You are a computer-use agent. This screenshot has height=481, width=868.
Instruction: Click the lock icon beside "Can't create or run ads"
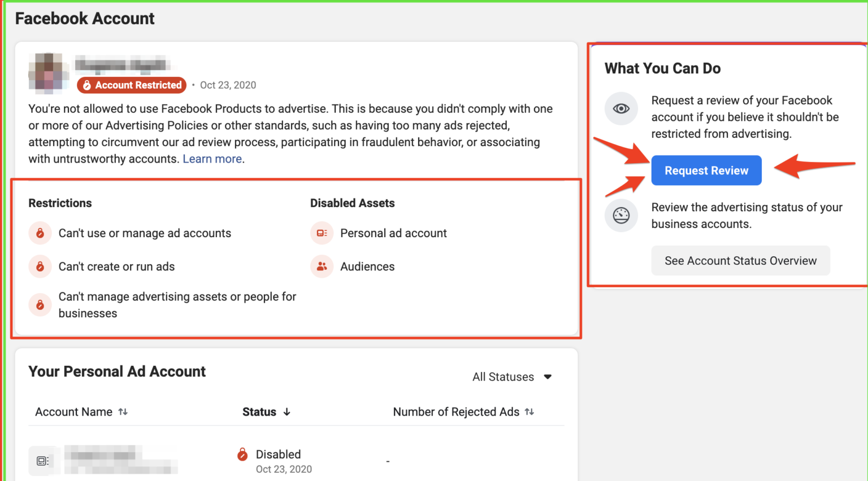[40, 266]
